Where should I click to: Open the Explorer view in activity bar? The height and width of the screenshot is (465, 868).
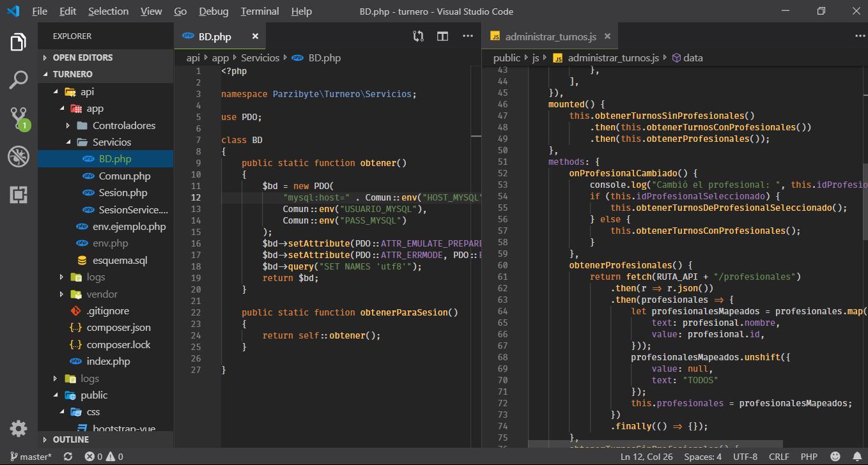19,43
